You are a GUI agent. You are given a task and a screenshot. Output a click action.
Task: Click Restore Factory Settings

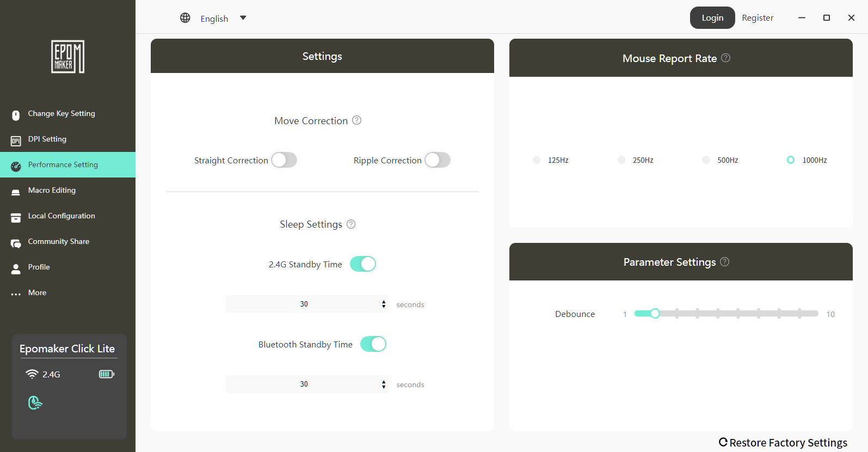tap(783, 442)
